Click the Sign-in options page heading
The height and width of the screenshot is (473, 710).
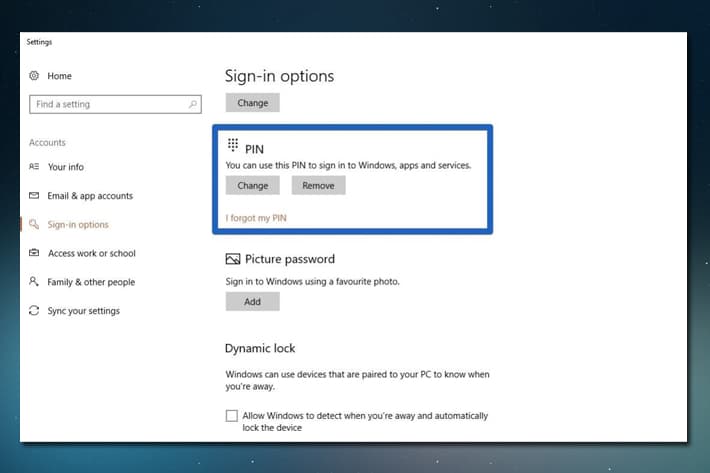(279, 76)
